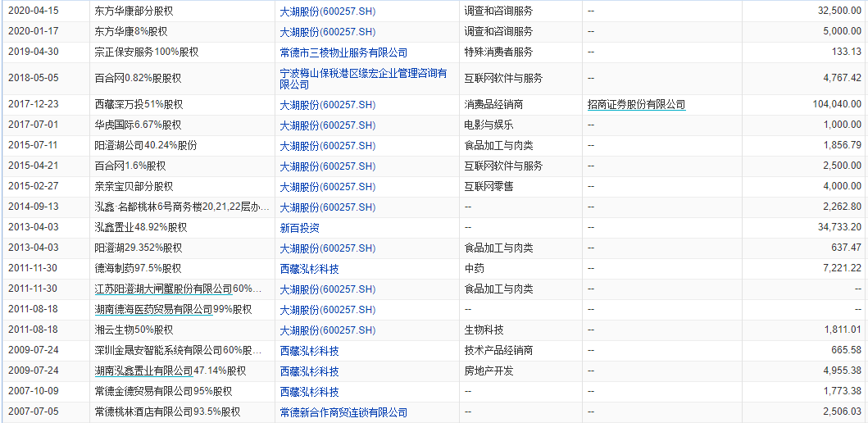Viewport: 868px width, 423px height.
Task: Open 宁波梅山保税港区缘宏企业管理咨询有限公司 link
Action: (x=363, y=79)
